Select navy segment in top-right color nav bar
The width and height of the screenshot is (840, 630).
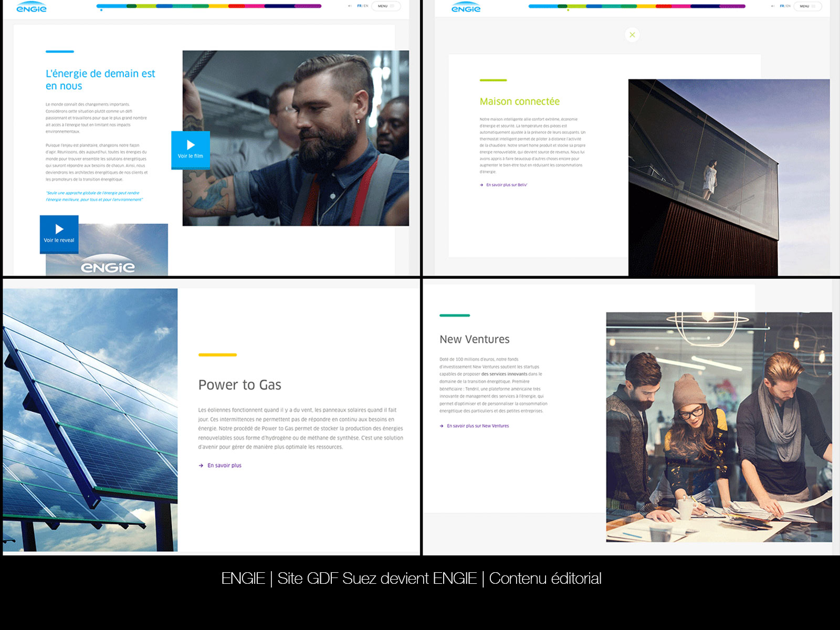click(705, 6)
